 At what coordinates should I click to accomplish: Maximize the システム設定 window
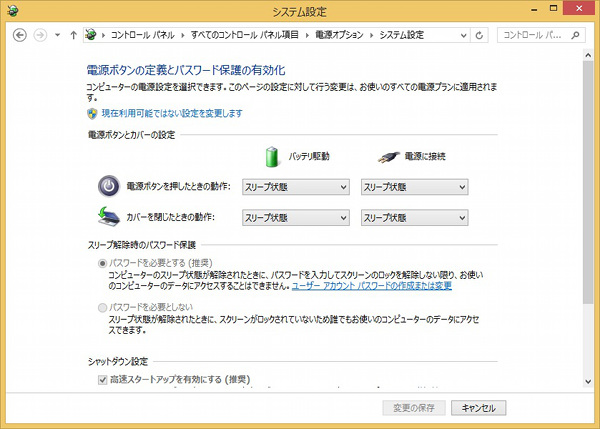point(553,8)
